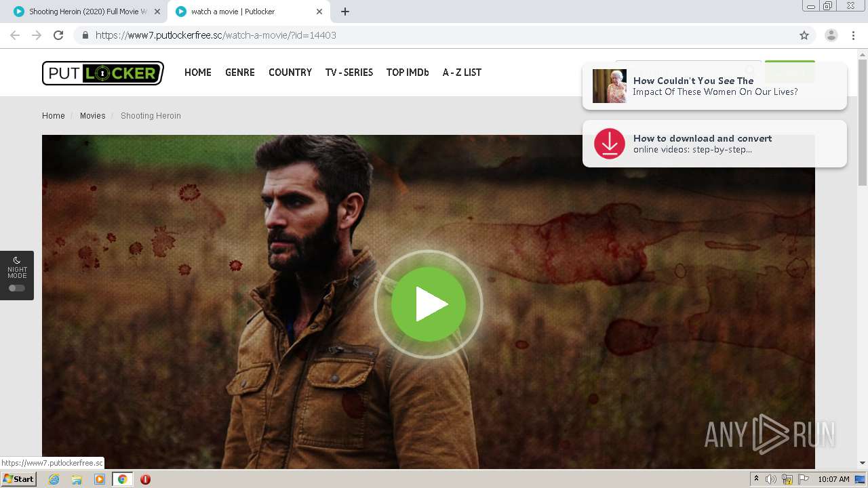Screen dimensions: 868x488
Task: Click the Night Mode moon icon
Action: pyautogui.click(x=17, y=260)
